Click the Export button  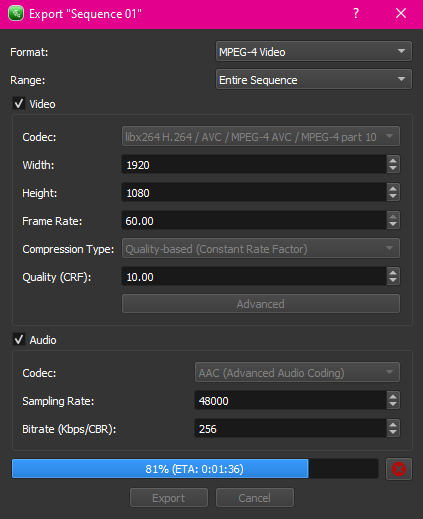169,498
